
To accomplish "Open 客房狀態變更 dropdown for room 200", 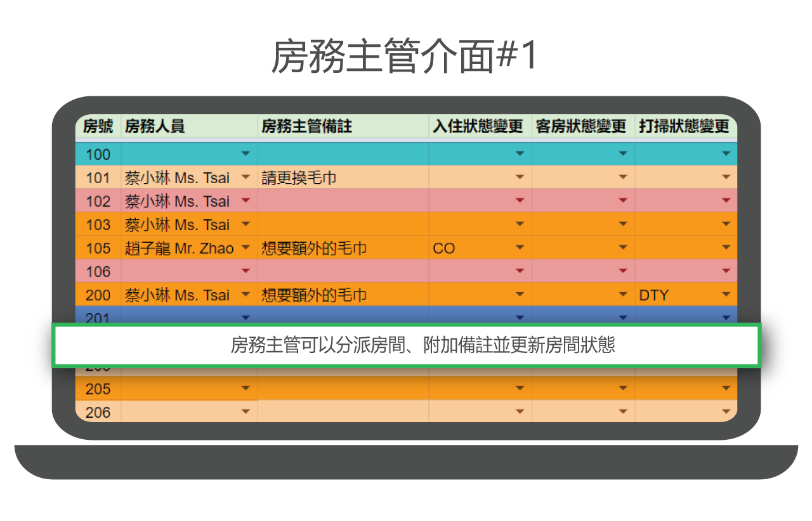I will coord(623,295).
